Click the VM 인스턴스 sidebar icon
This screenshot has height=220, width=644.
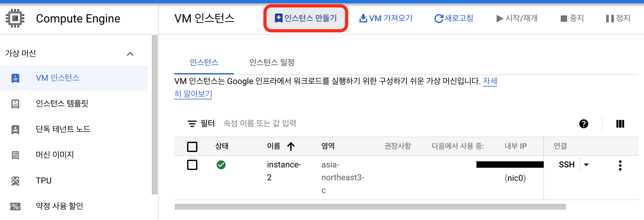(15, 78)
